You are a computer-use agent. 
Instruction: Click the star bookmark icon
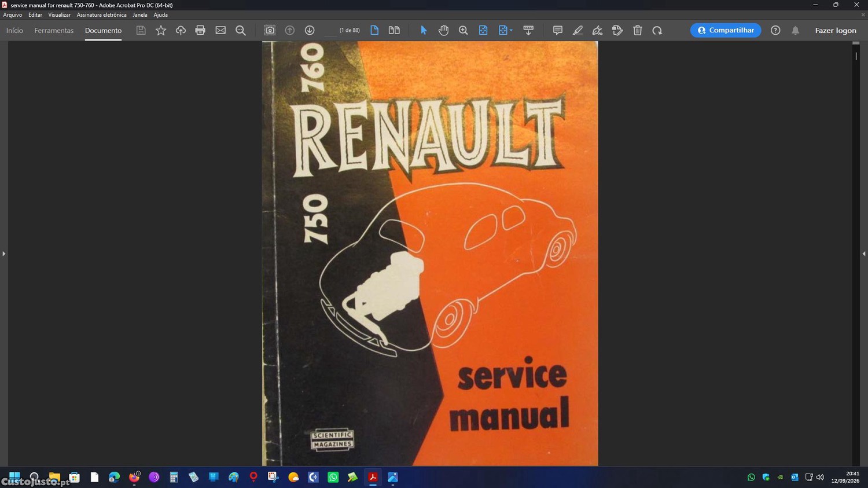coord(161,30)
